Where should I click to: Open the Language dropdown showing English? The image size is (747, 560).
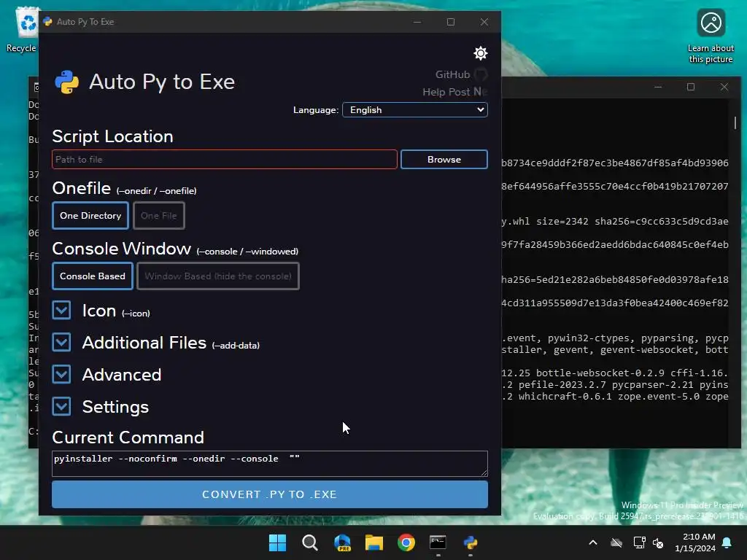(x=415, y=110)
